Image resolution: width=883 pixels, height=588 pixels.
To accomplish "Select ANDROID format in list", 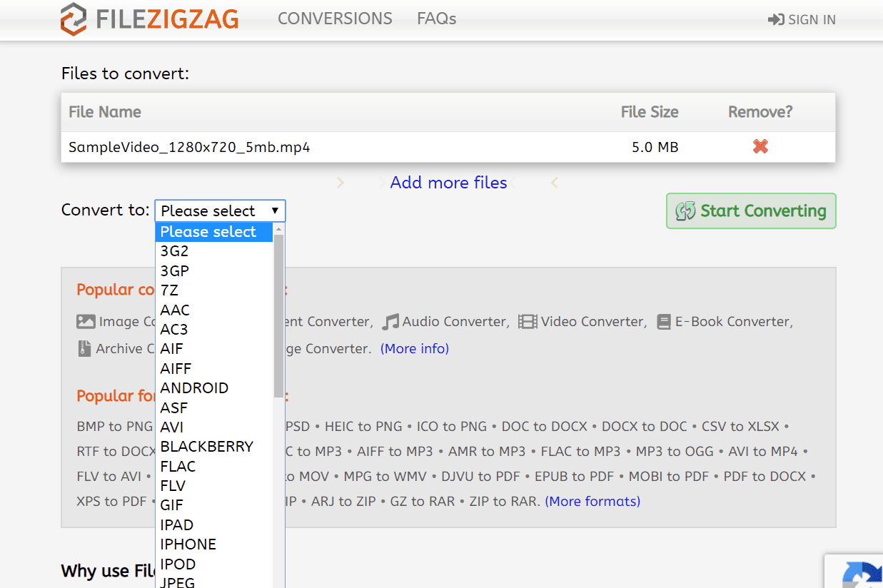I will (x=214, y=388).
